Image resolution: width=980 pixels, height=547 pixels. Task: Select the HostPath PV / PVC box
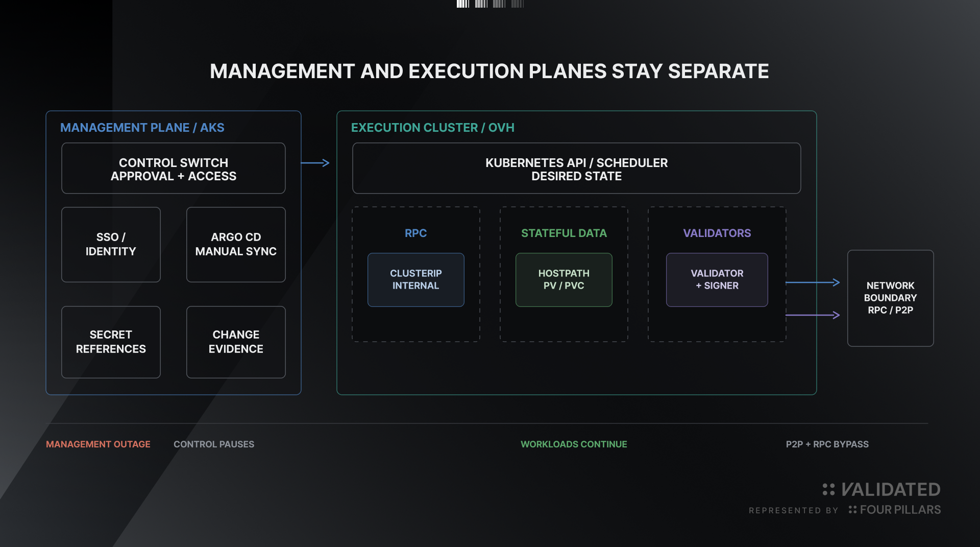click(564, 280)
